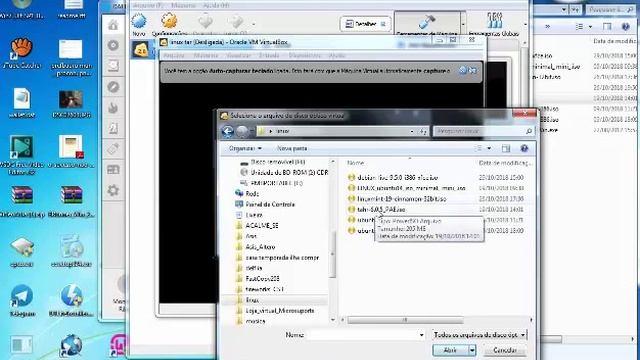
Task: Expand Ferramentas de Máquina dropdown arrow
Action: point(463,24)
